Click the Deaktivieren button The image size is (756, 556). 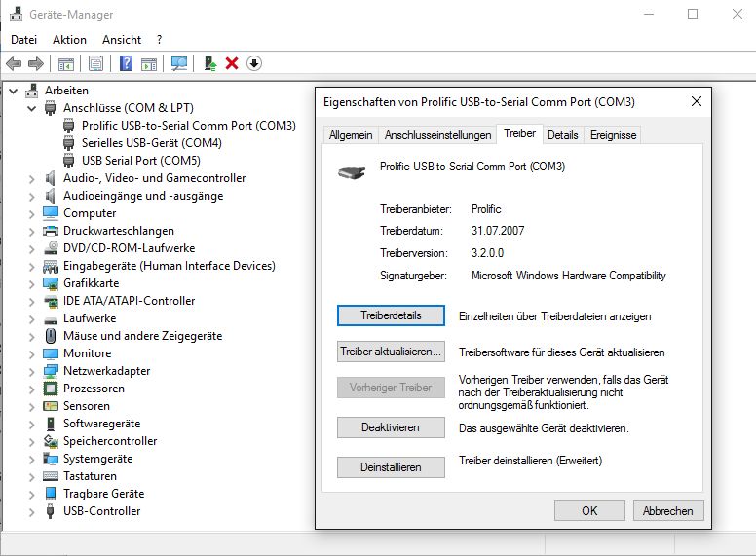click(391, 427)
